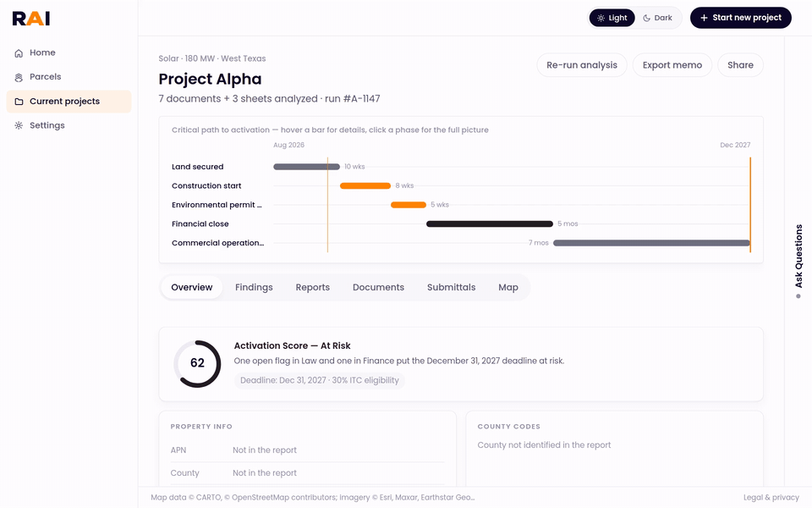This screenshot has width=812, height=508.
Task: Switch to Light theme
Action: pos(612,18)
